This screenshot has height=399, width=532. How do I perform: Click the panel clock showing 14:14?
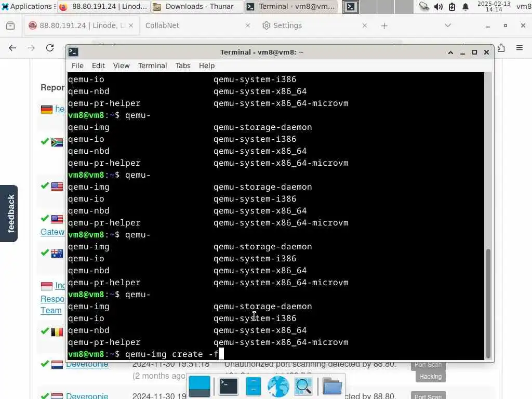click(494, 6)
